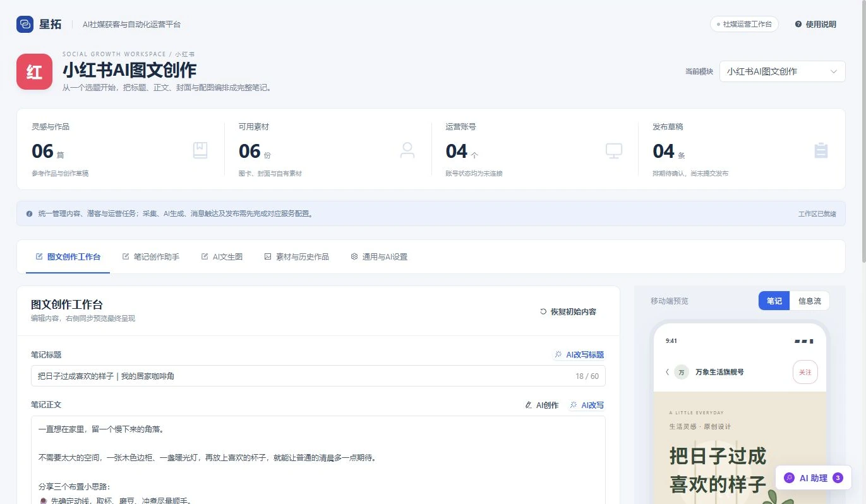Viewport: 866px width, 504px height.
Task: Click AI创作 button above note body
Action: (542, 405)
